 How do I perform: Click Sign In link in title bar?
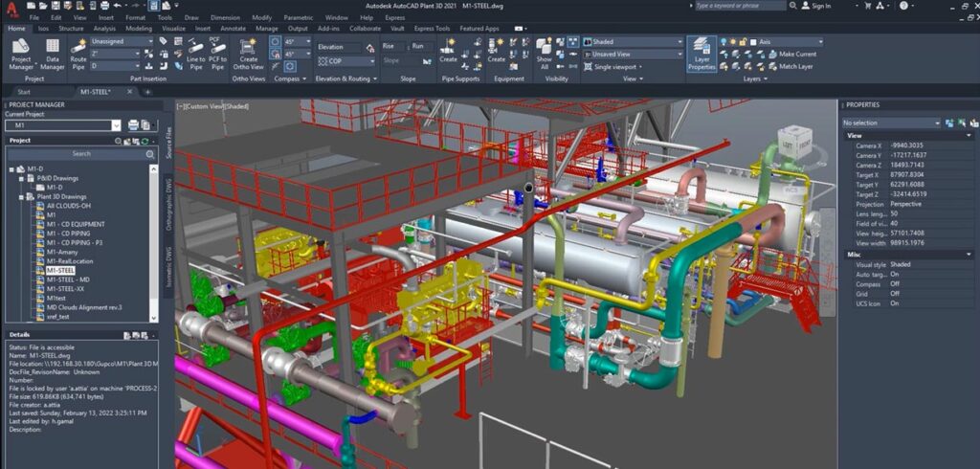point(820,6)
